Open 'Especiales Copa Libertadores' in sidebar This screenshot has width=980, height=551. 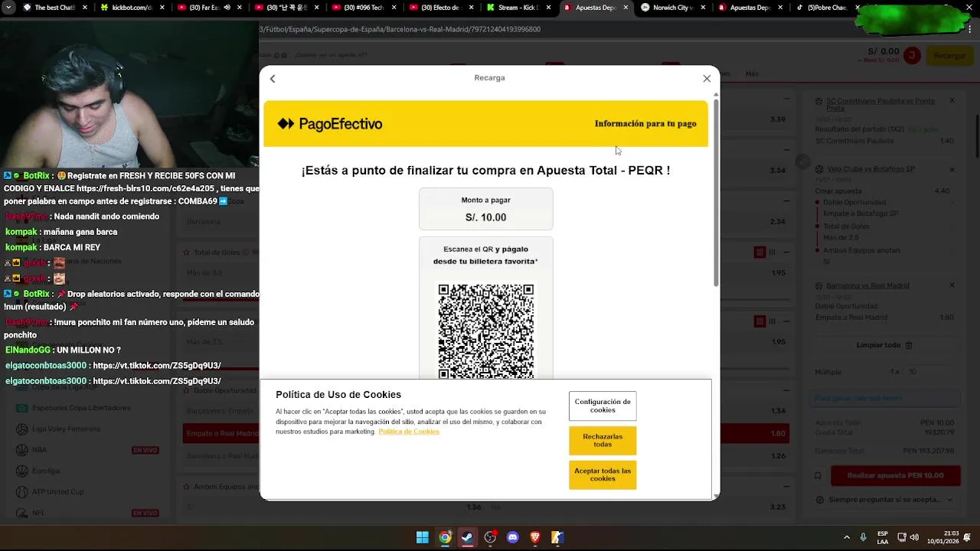tap(81, 408)
